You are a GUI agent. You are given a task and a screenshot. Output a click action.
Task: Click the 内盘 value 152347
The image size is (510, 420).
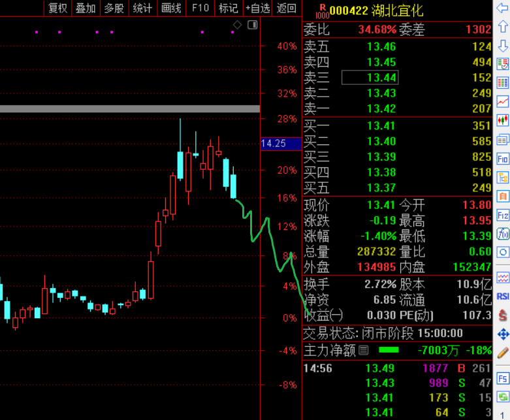[x=472, y=267]
